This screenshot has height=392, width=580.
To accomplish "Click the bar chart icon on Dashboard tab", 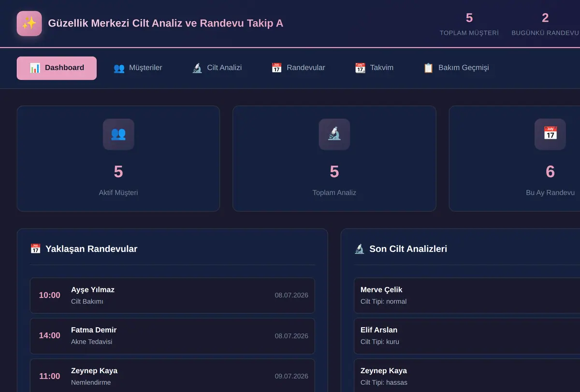I will 35,68.
